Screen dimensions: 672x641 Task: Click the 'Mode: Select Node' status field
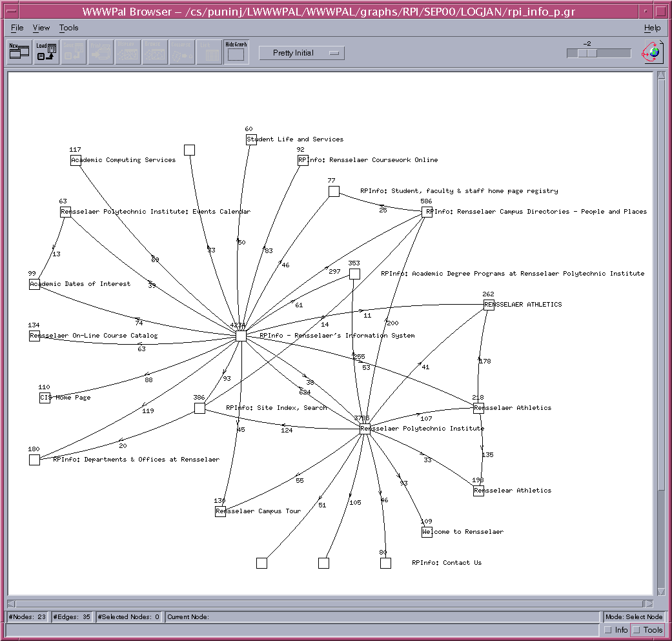(x=634, y=617)
